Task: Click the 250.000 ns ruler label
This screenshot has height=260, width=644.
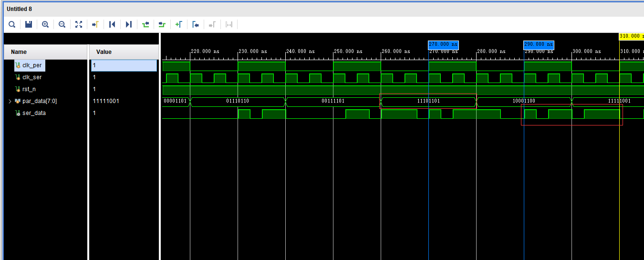Action: pos(348,52)
